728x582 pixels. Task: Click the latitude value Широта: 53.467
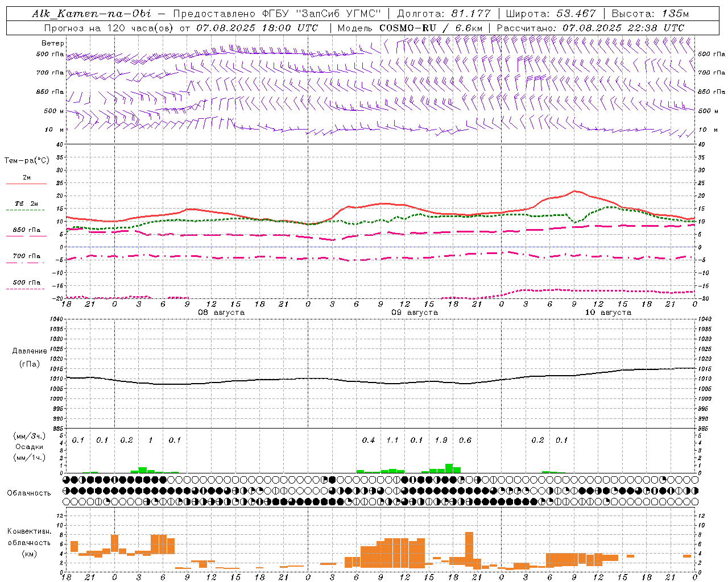point(551,14)
